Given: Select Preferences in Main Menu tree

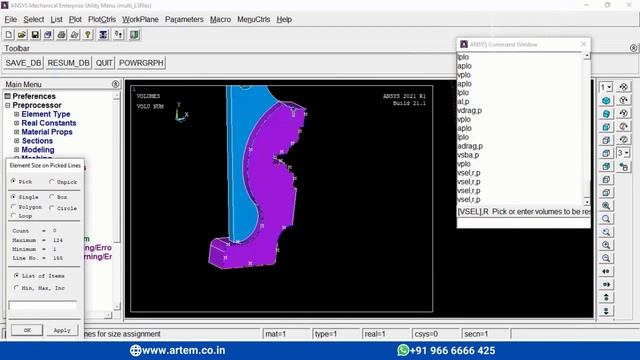Looking at the screenshot, I should click(34, 96).
